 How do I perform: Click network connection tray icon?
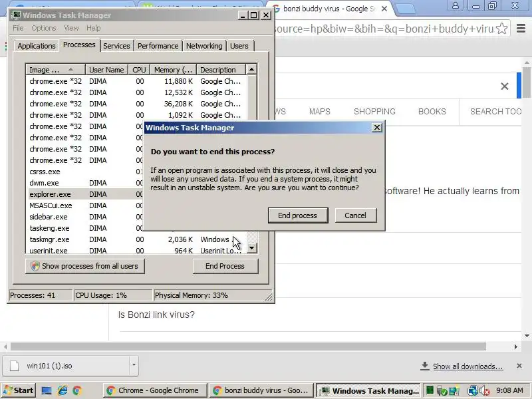(x=472, y=391)
